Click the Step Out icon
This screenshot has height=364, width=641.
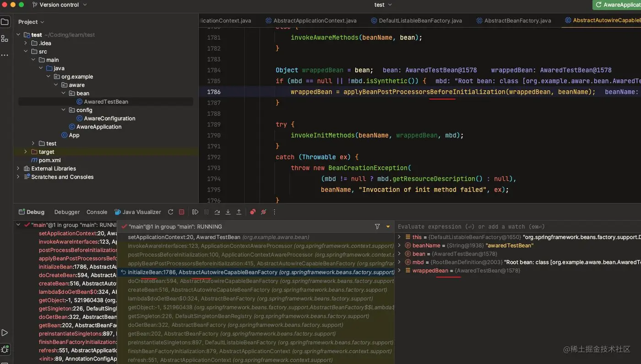point(239,212)
